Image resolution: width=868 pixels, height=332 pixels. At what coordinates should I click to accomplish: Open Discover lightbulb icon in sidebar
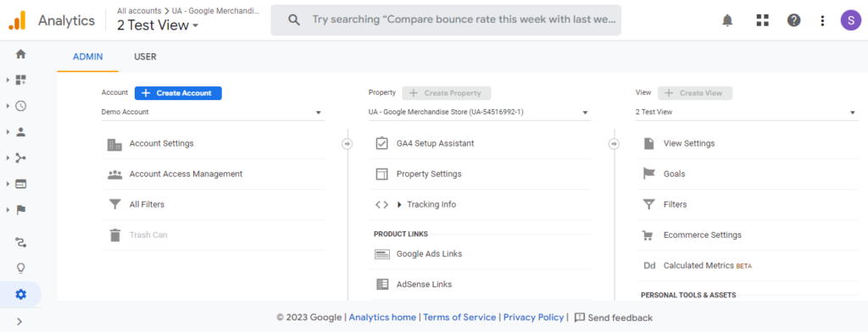[x=20, y=268]
